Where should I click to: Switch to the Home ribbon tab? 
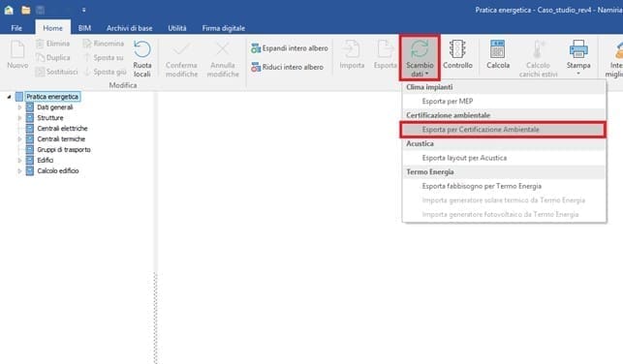pyautogui.click(x=52, y=28)
